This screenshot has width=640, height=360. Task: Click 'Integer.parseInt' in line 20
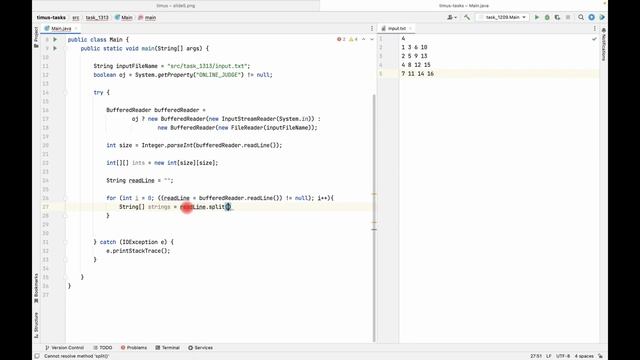167,145
